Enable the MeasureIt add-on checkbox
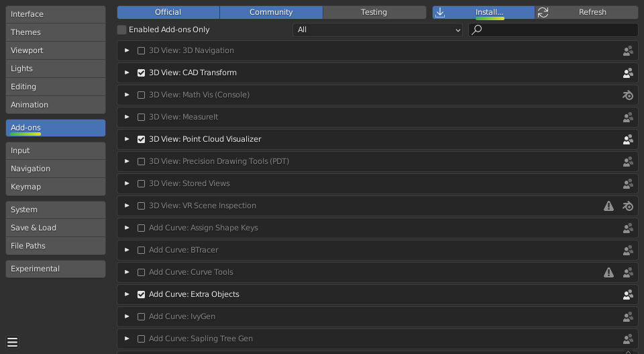The height and width of the screenshot is (354, 644). (x=141, y=117)
